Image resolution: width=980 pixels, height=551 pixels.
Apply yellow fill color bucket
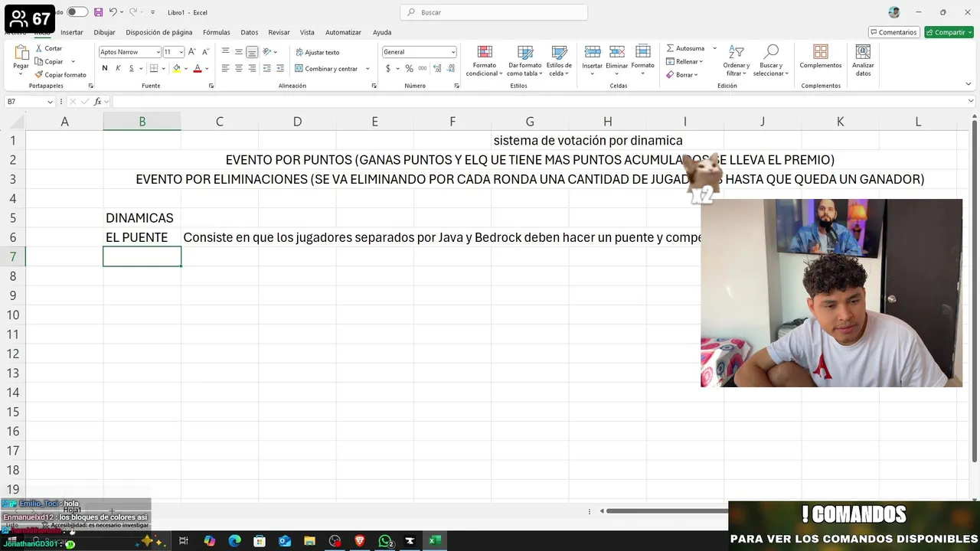point(177,68)
